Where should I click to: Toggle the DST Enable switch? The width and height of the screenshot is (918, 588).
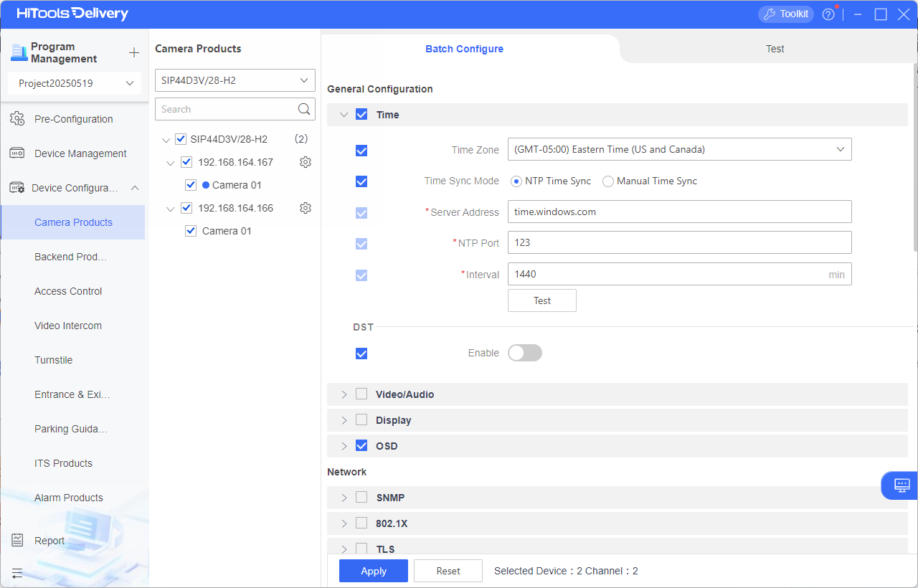[524, 353]
